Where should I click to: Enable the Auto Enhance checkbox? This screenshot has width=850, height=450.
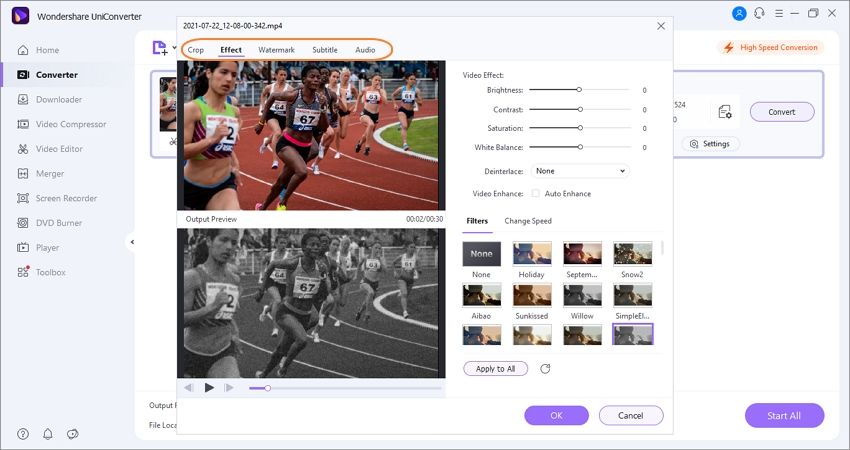click(536, 194)
